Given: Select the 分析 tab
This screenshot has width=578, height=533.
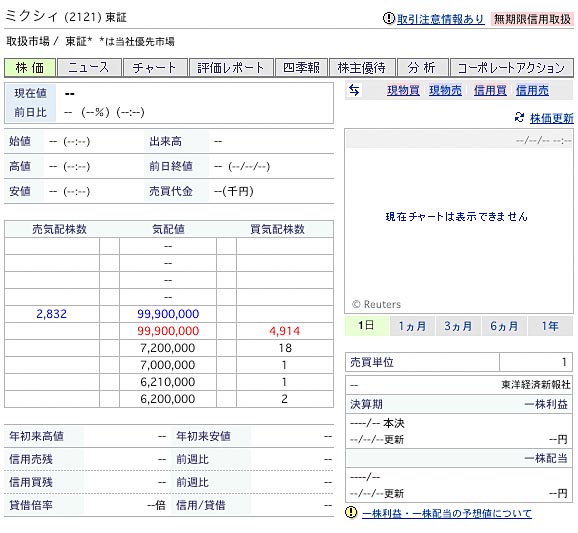Looking at the screenshot, I should pos(422,67).
